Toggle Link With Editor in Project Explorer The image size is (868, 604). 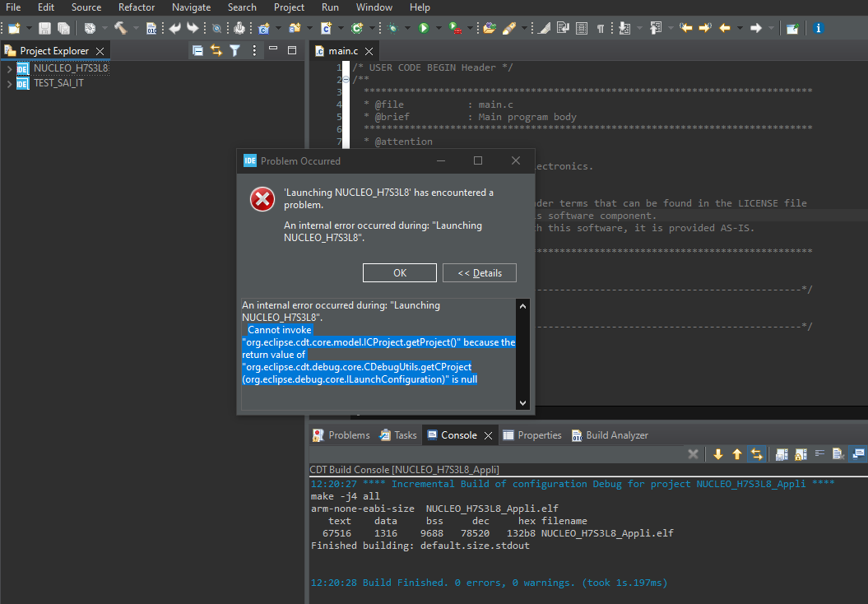coord(216,50)
